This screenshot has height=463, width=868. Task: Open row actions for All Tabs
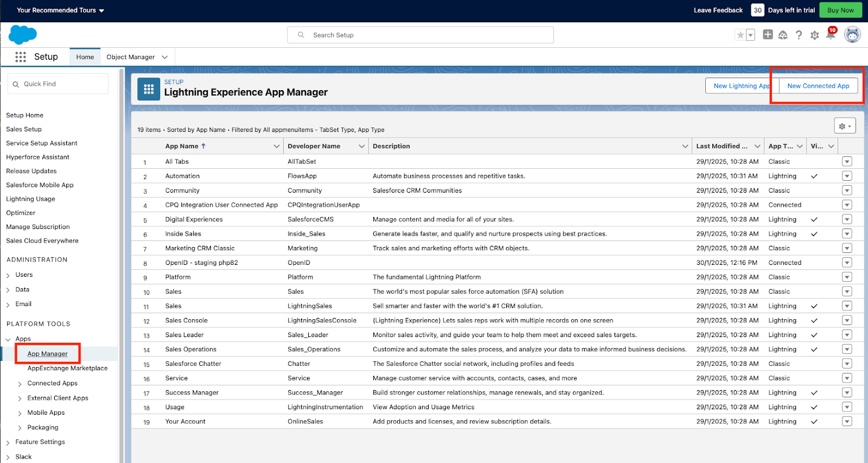point(847,161)
